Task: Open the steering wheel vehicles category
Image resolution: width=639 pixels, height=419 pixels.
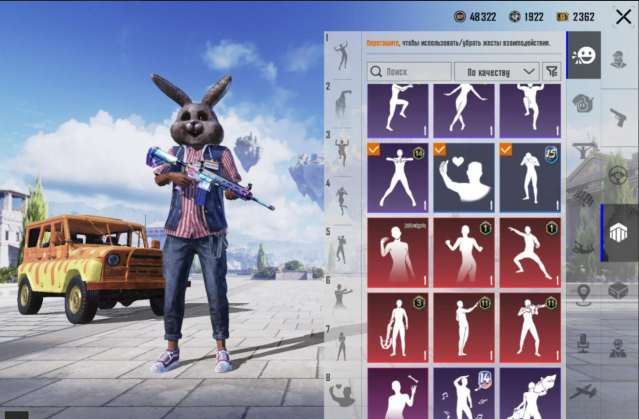Action: tap(618, 175)
